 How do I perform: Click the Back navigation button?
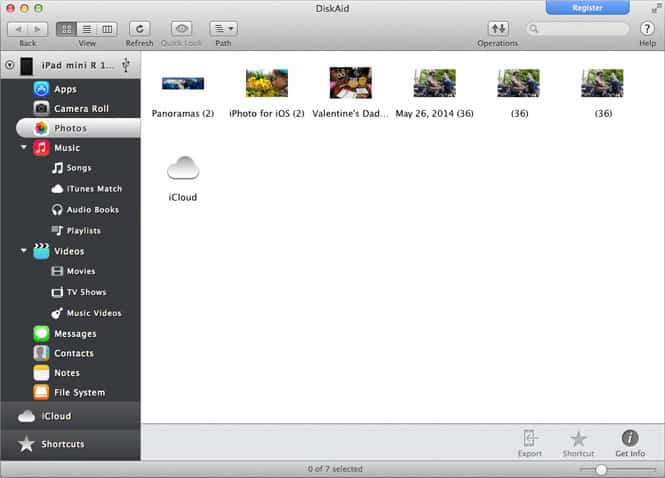click(17, 29)
